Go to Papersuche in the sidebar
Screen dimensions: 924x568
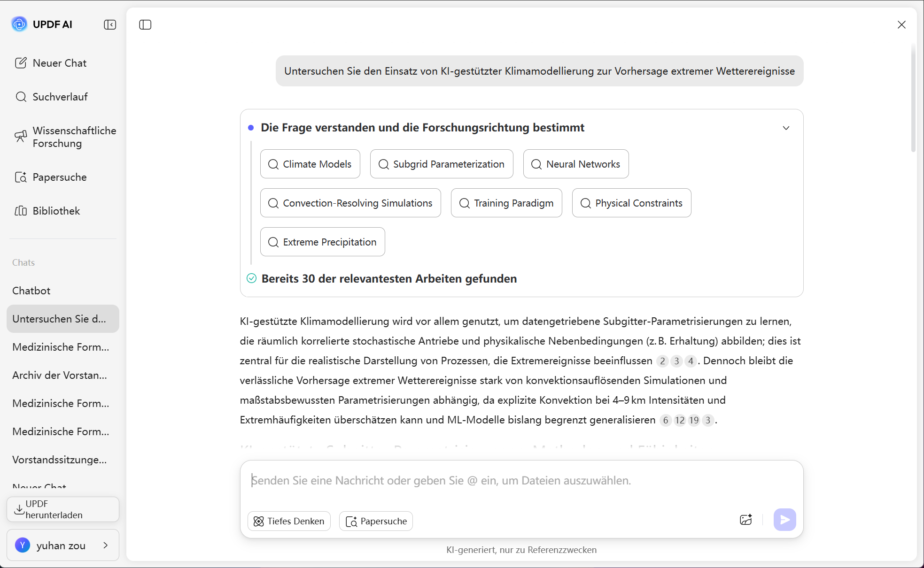click(51, 177)
